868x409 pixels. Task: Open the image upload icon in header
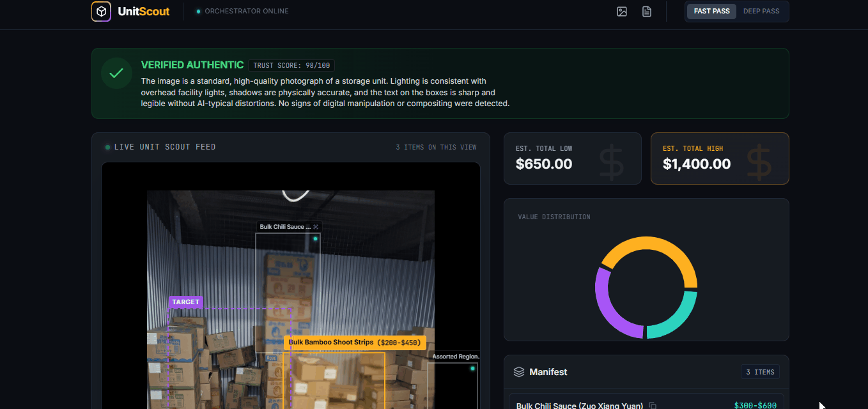click(x=622, y=12)
